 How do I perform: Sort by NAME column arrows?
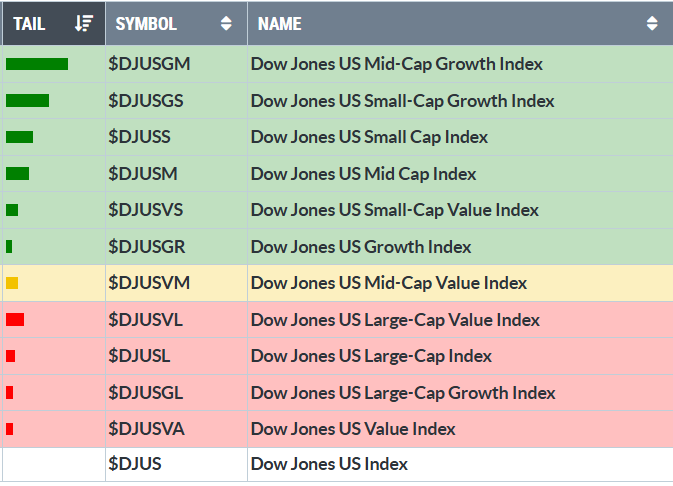[652, 23]
